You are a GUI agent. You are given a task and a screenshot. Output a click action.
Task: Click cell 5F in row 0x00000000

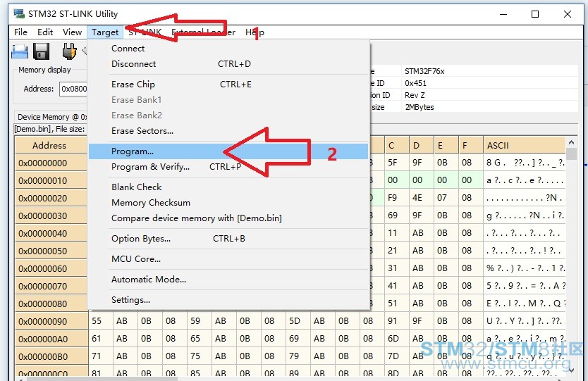click(397, 163)
